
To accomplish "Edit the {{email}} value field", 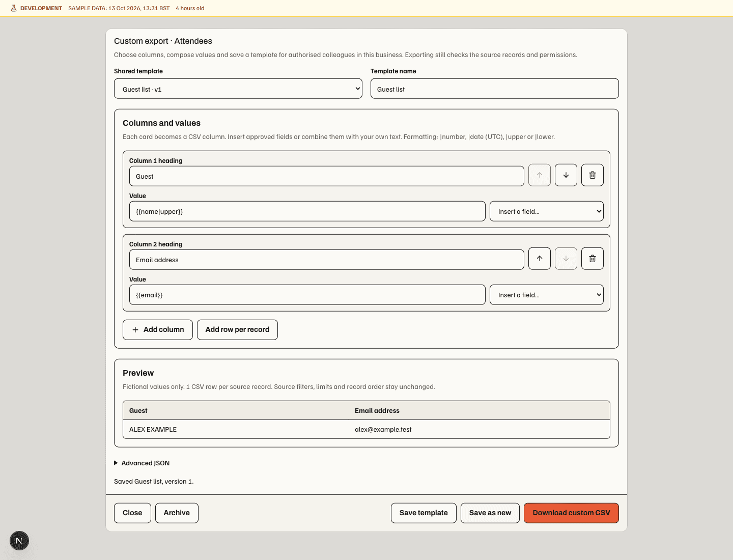I will point(307,295).
